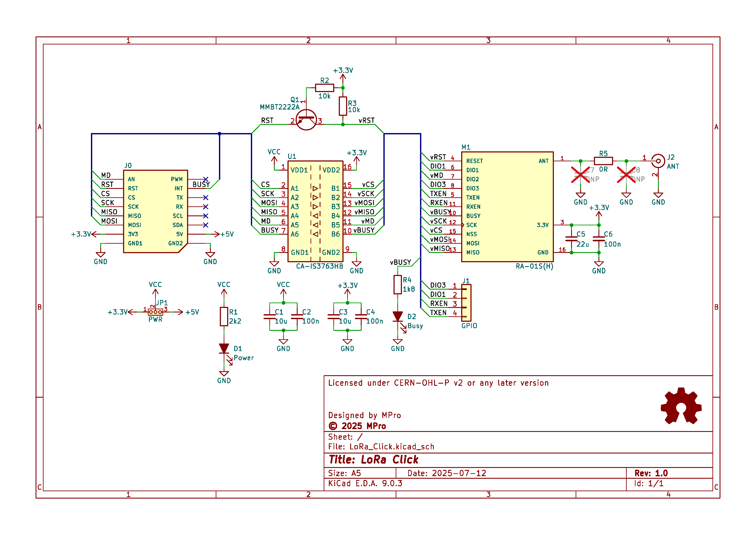Click the 3V3 pin label inside J0

point(133,234)
